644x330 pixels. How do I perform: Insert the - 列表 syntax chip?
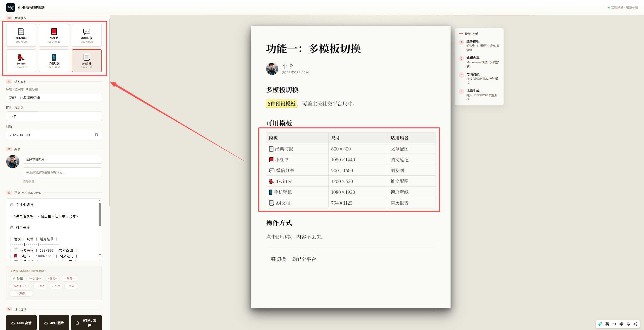coord(41,286)
